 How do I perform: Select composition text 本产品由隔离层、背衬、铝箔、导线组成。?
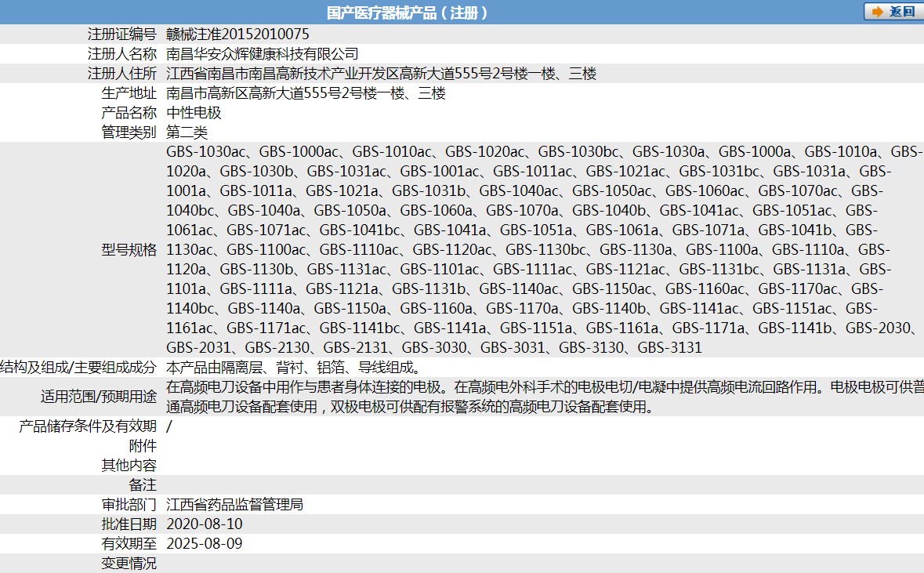pos(295,368)
